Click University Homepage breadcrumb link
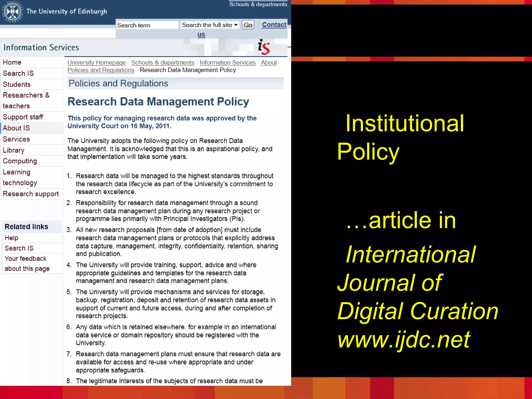The height and width of the screenshot is (399, 532). [97, 63]
